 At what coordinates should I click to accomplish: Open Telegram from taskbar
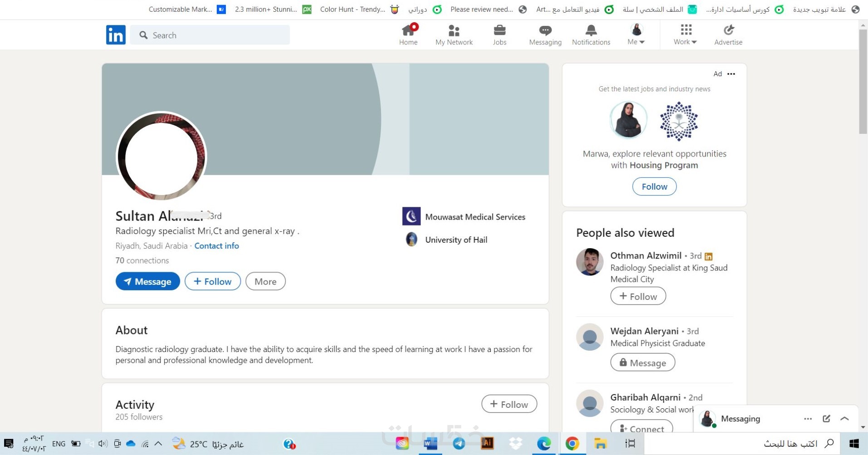(459, 444)
